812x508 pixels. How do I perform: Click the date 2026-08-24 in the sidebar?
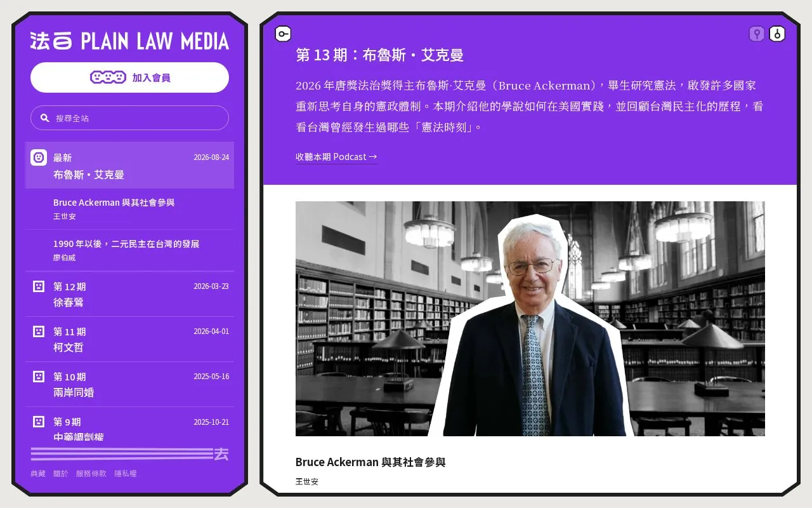[x=211, y=157]
